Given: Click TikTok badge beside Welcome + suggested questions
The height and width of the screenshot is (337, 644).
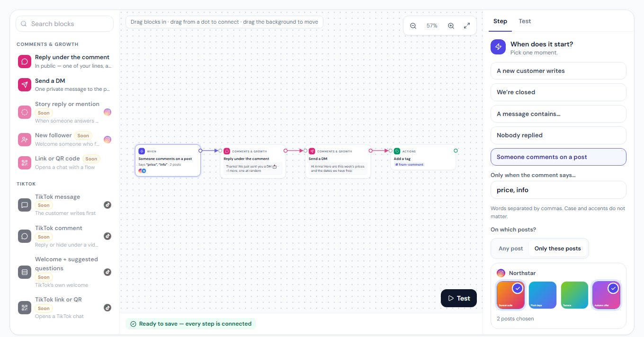Looking at the screenshot, I should [x=108, y=272].
